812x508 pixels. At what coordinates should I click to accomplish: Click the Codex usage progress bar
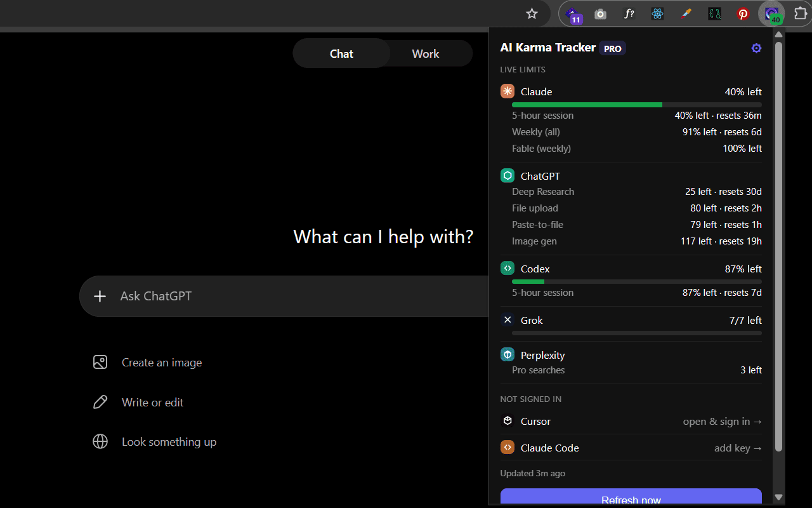click(x=637, y=281)
